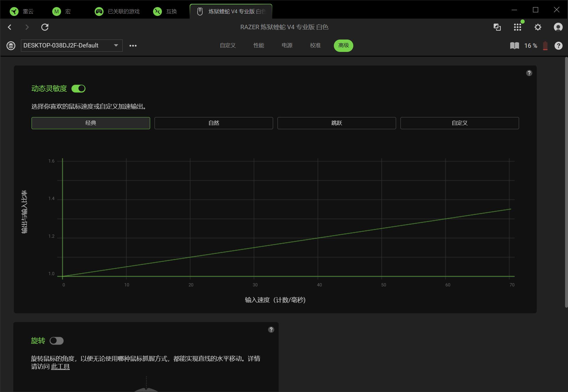This screenshot has height=392, width=568.
Task: Open settings via the gear icon
Action: pyautogui.click(x=538, y=27)
